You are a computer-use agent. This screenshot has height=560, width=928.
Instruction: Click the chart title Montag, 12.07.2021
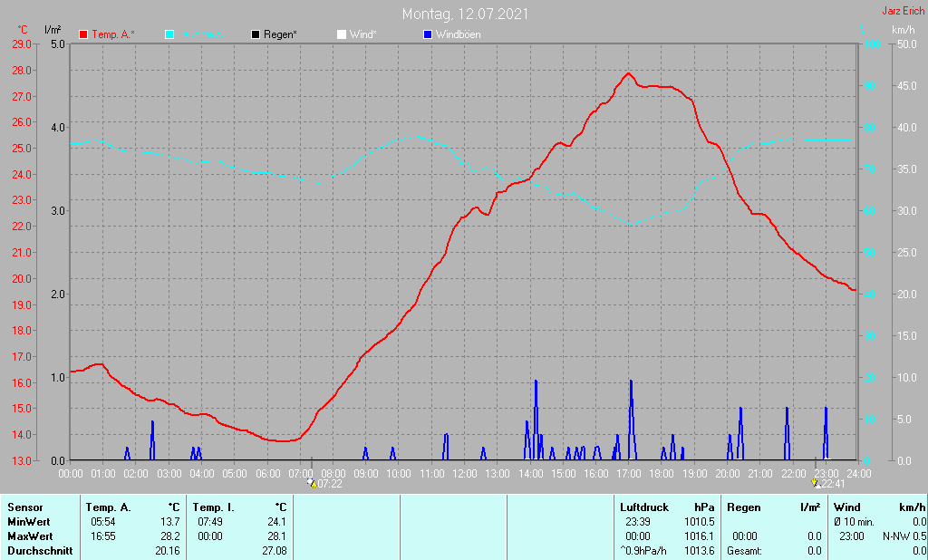coord(466,14)
